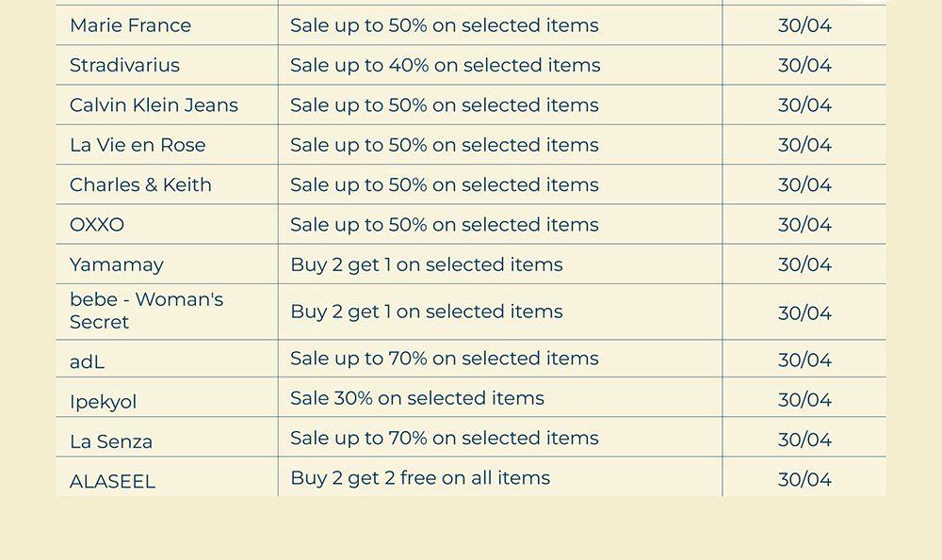Click the La Senza brand name

111,441
